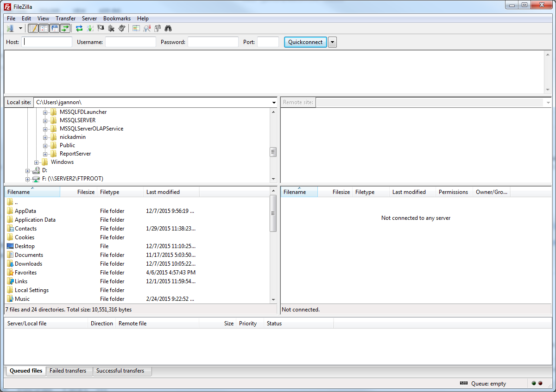Sort remote list by Owner/Group column

pyautogui.click(x=492, y=192)
